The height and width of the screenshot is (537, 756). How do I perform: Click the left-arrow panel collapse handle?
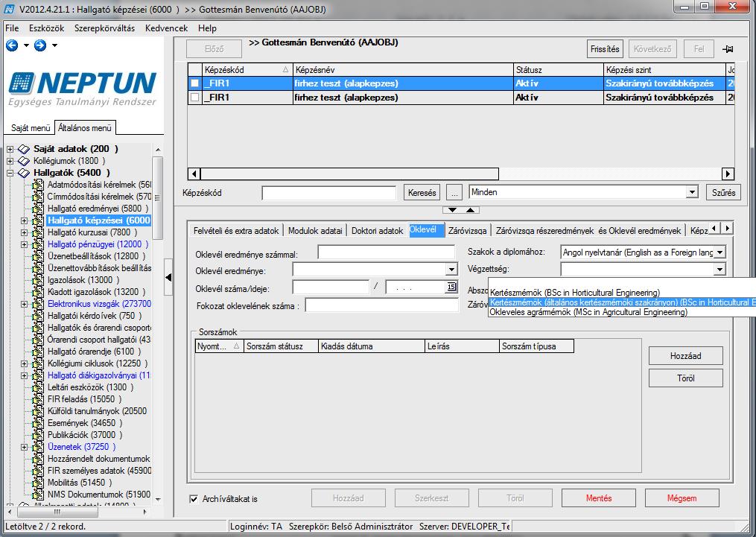click(x=168, y=277)
